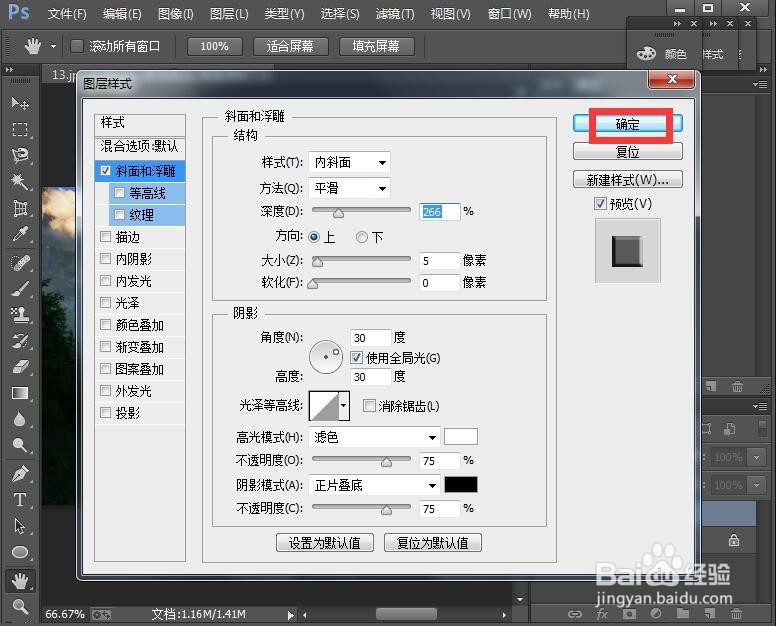The image size is (776, 626).
Task: Open the gloss contour picker arrow
Action: tap(344, 406)
